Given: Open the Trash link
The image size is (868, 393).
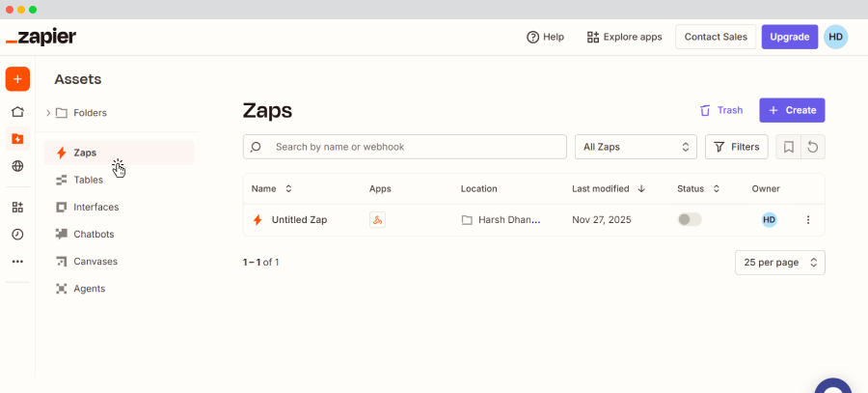Looking at the screenshot, I should [x=721, y=110].
